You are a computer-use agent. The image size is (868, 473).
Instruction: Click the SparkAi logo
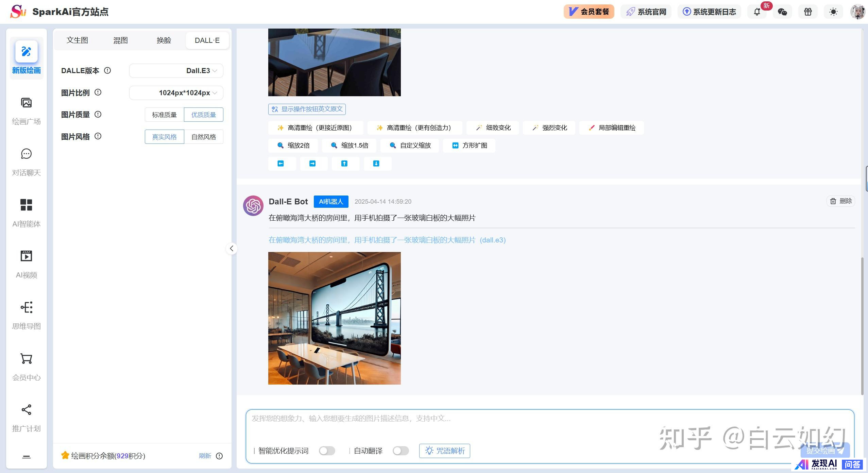coord(18,12)
